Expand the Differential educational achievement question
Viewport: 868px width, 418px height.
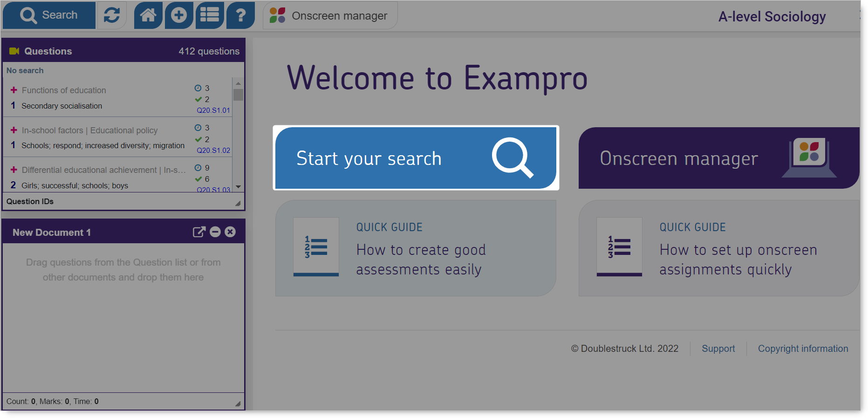click(x=14, y=170)
